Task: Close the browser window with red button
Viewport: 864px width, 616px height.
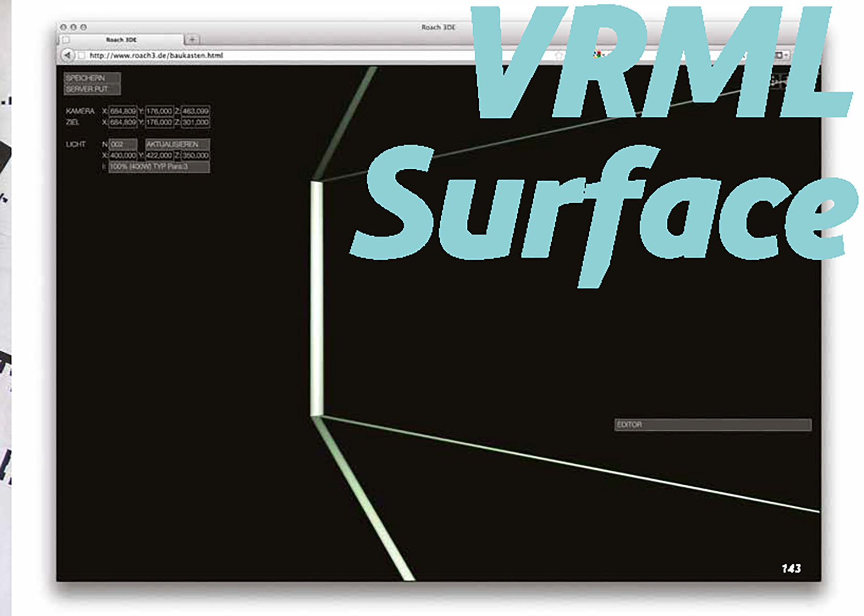Action: click(63, 27)
